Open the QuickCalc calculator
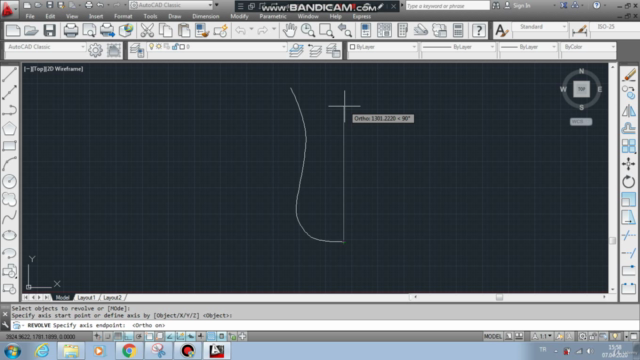 click(458, 30)
